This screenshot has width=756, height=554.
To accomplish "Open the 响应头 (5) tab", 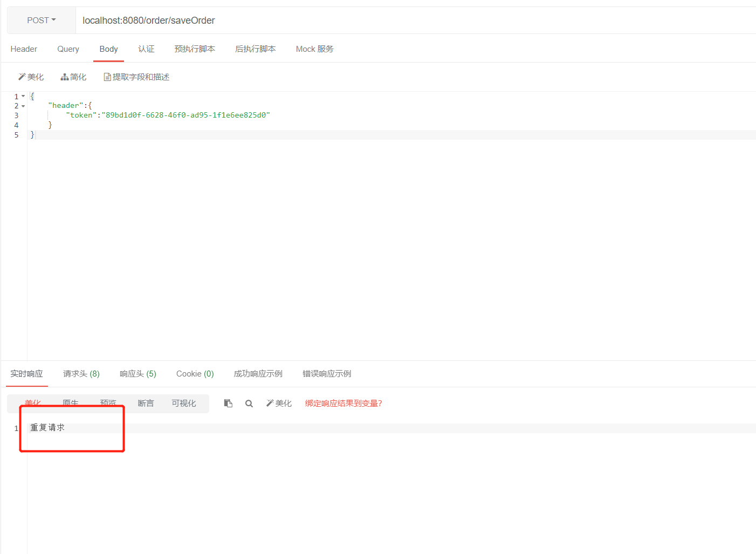I will 138,374.
